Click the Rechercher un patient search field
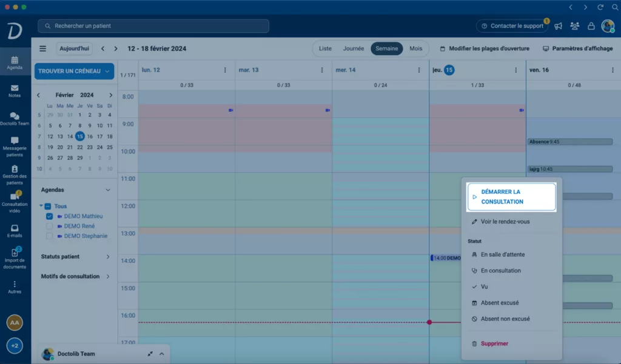This screenshot has width=621, height=364. [153, 26]
